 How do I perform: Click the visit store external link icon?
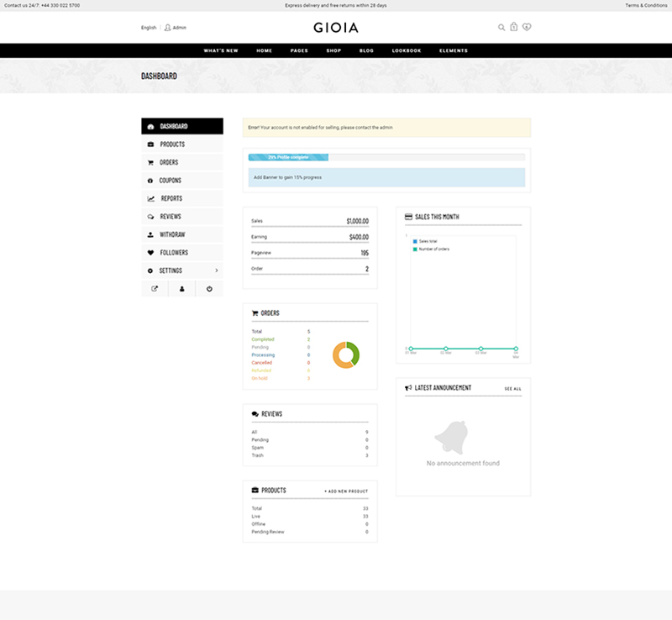tap(155, 289)
